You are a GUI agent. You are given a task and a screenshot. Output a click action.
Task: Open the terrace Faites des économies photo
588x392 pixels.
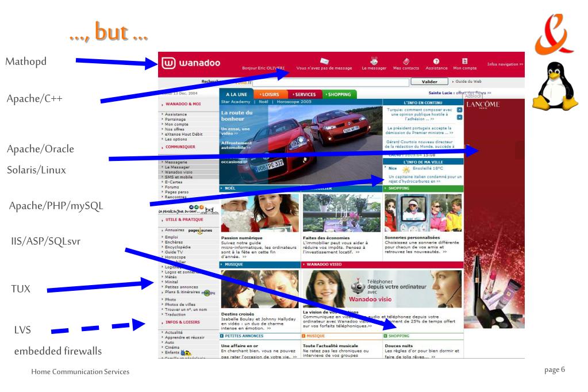(341, 213)
